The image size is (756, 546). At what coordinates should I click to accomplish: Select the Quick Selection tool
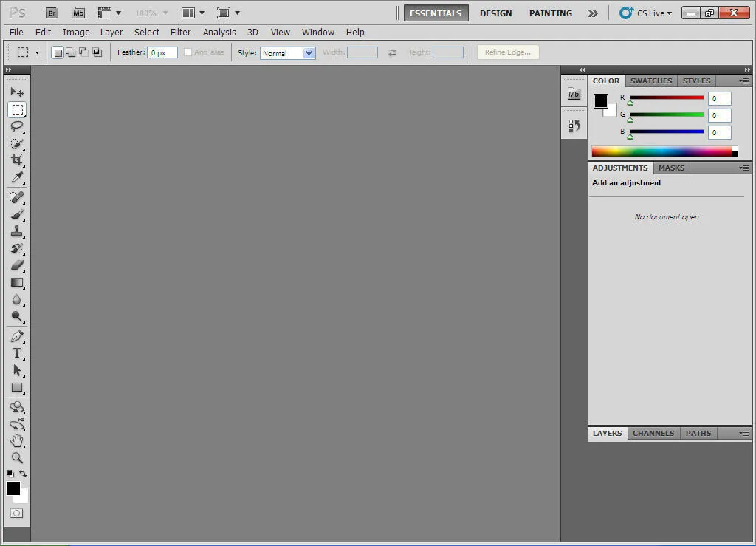click(x=17, y=143)
